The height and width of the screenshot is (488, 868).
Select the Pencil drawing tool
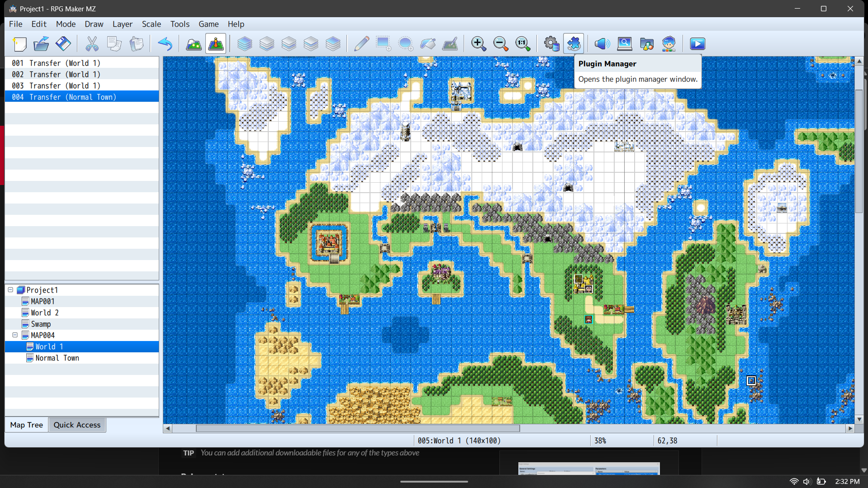pyautogui.click(x=361, y=44)
